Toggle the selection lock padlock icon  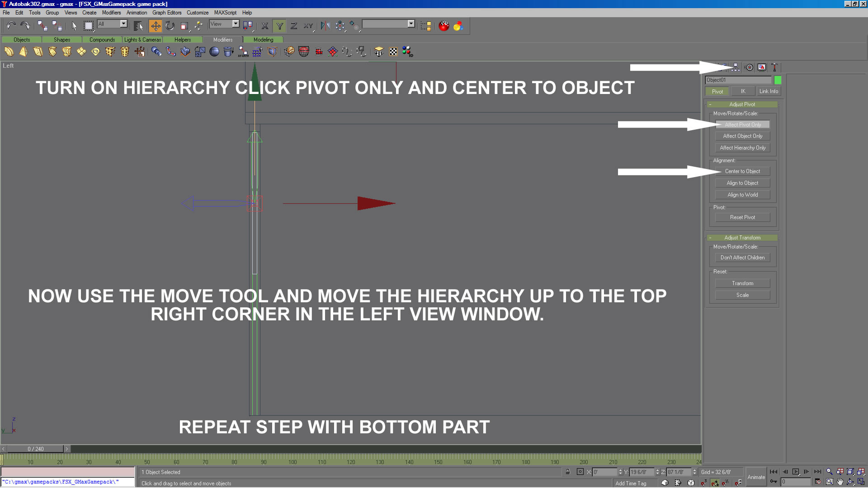568,472
